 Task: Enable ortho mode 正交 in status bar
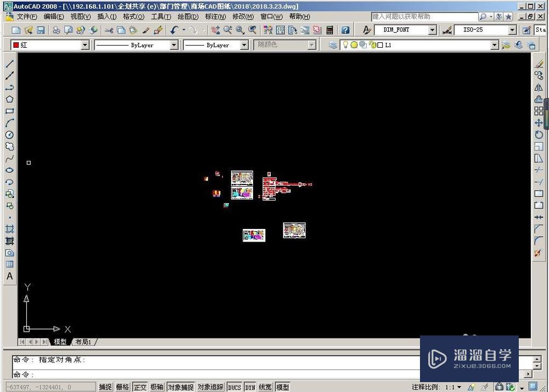(x=141, y=387)
